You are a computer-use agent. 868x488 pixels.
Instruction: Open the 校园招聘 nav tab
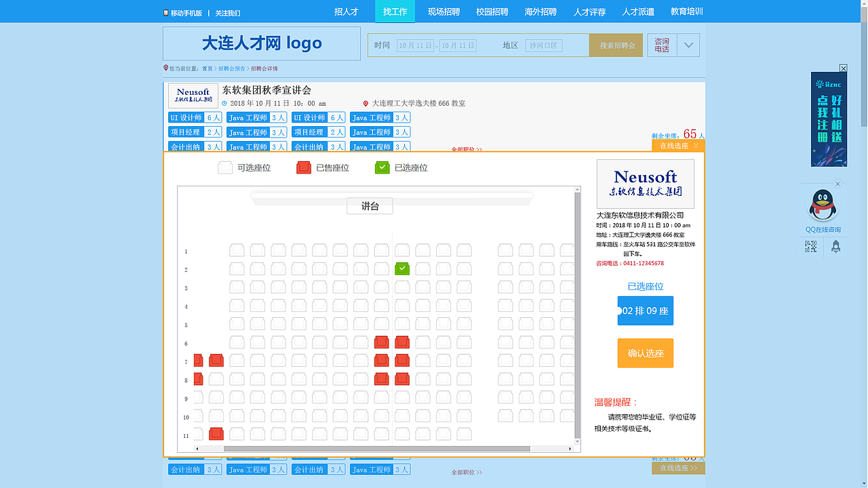[492, 12]
